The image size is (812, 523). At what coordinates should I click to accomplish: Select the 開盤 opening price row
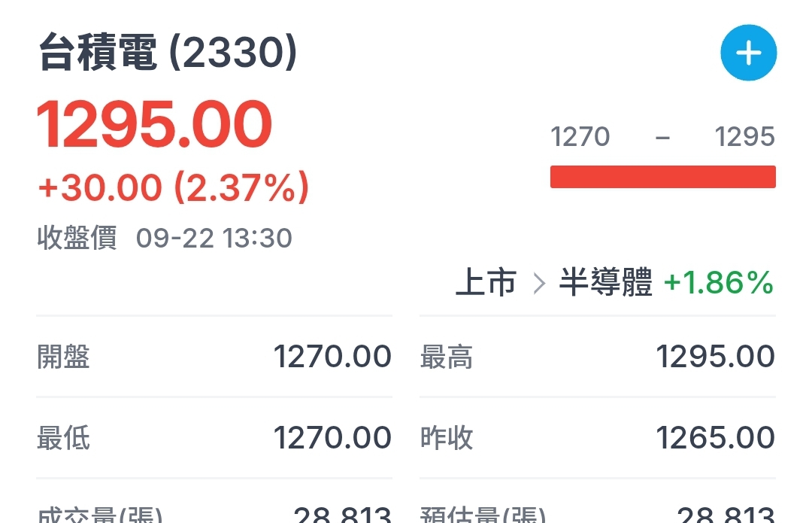point(214,357)
